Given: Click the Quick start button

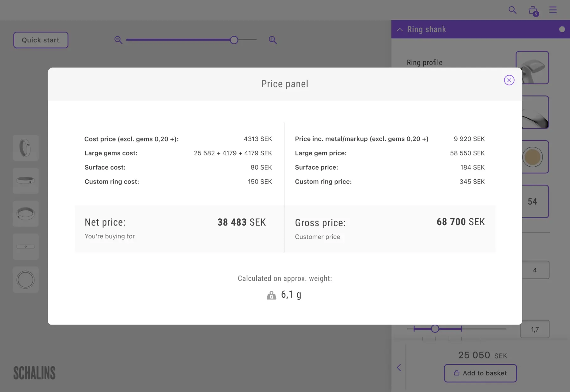Looking at the screenshot, I should [41, 40].
